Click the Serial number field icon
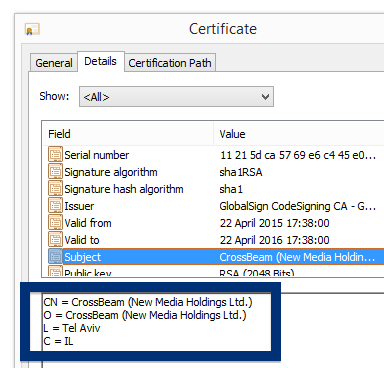The width and height of the screenshot is (384, 368). 55,155
